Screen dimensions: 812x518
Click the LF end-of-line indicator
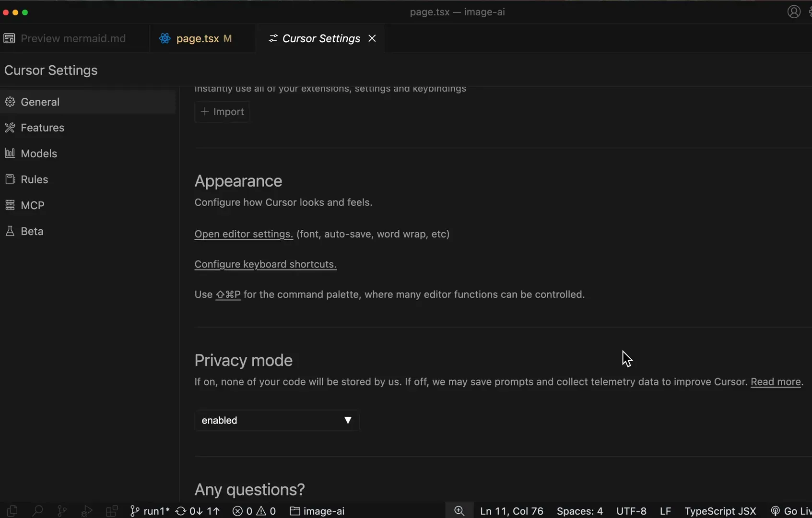pos(665,511)
